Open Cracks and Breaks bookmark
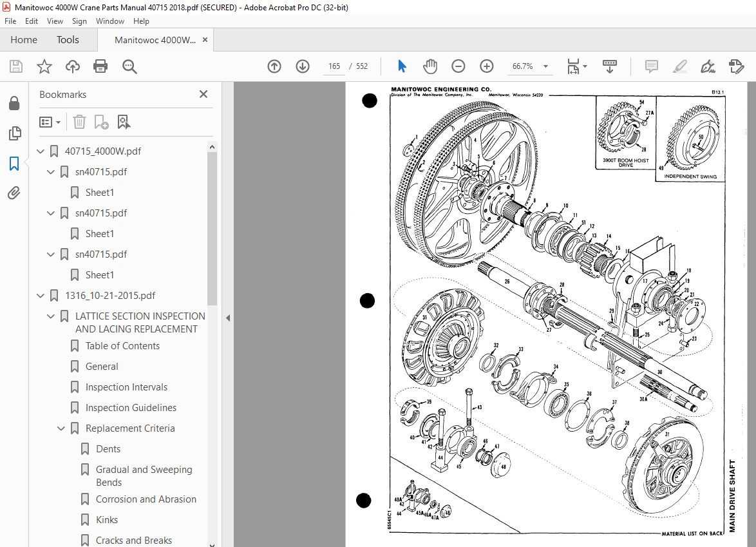Image resolution: width=756 pixels, height=547 pixels. 133,541
